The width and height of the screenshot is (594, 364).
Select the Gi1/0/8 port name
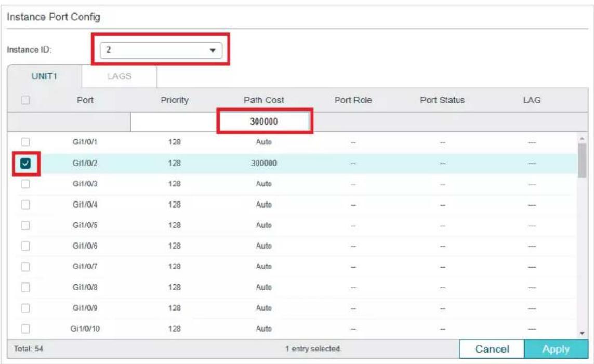click(x=85, y=287)
